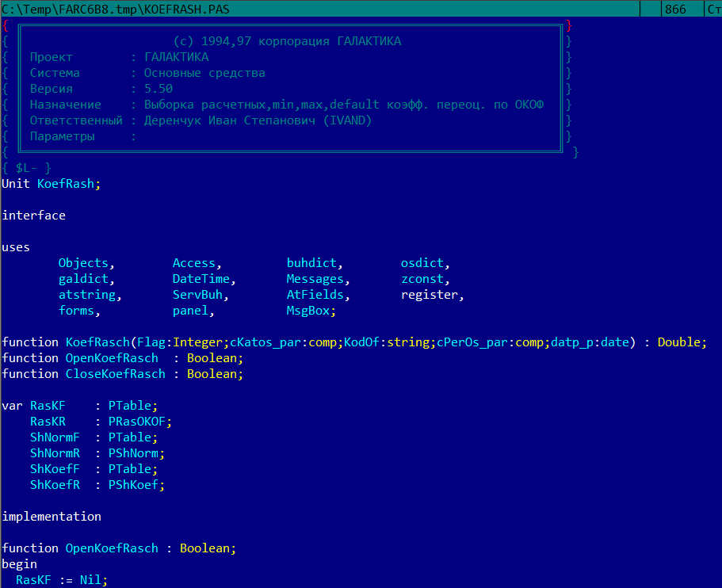722x588 pixels.
Task: Click the 866 codepage indicator in title bar
Action: pos(675,10)
